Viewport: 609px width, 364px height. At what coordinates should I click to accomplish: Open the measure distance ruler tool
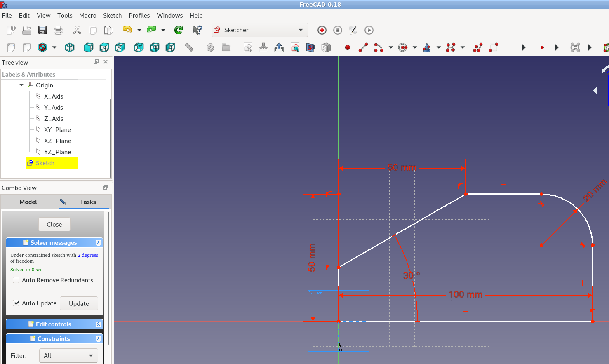(188, 47)
